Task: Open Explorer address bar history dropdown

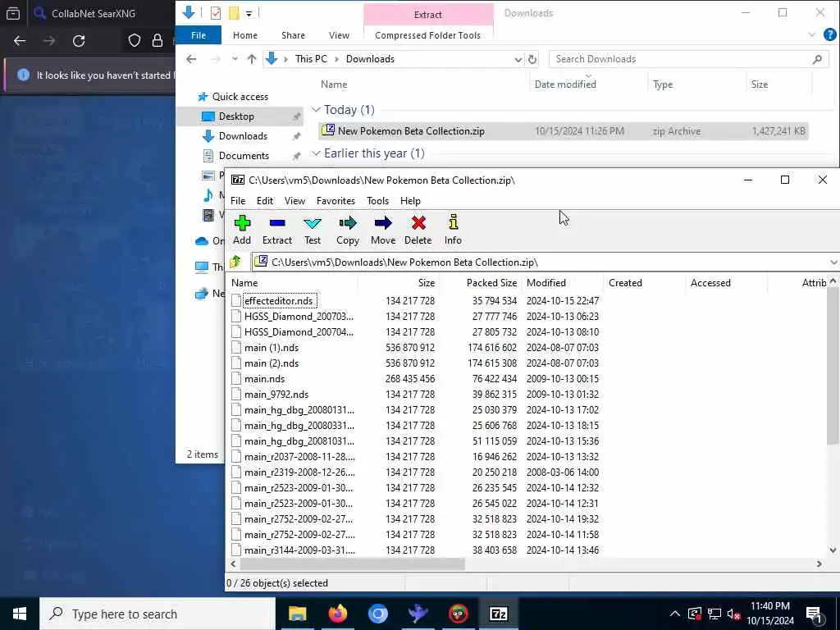Action: [518, 59]
